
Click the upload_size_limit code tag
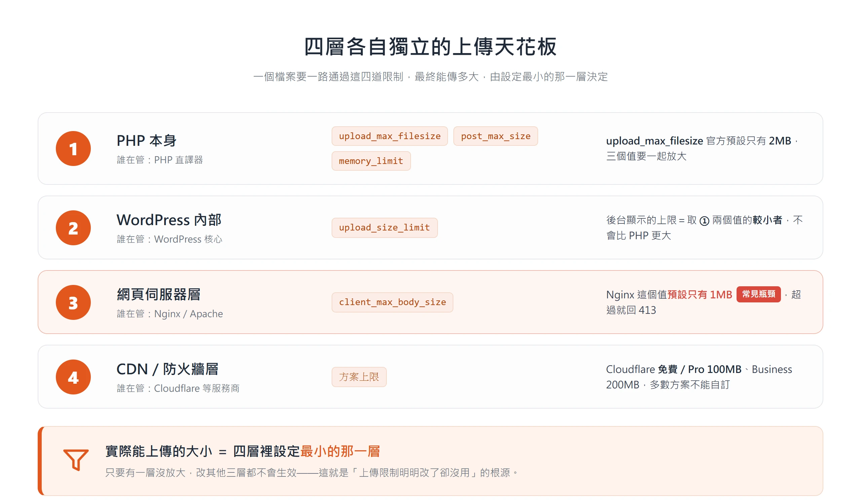click(384, 227)
